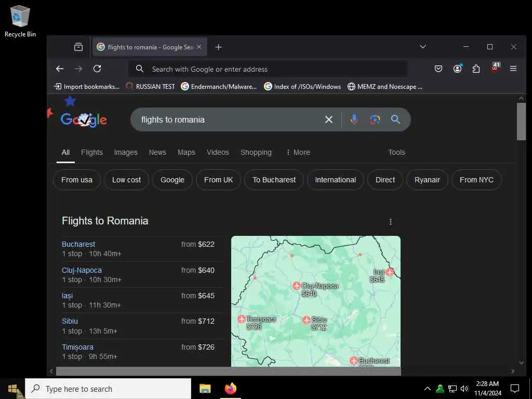Open the RUSSIAN TEST bookmark
This screenshot has height=399, width=532.
point(150,87)
